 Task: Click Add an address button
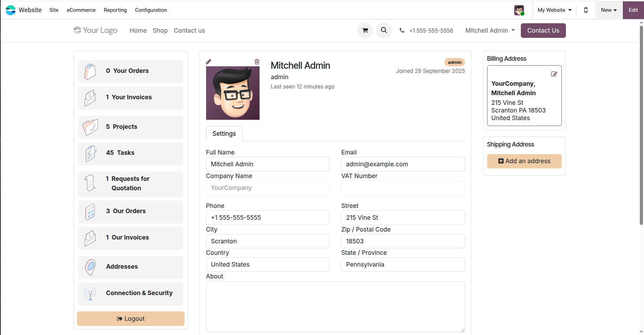pyautogui.click(x=524, y=161)
